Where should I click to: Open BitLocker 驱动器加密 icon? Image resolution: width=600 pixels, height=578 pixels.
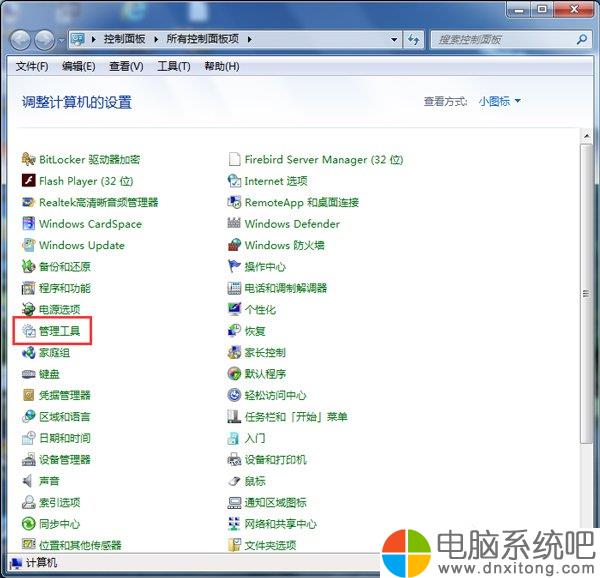[x=29, y=159]
